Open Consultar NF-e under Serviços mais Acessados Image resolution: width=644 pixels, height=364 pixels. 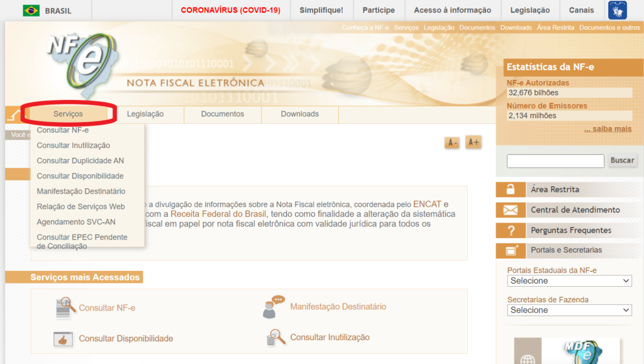tap(107, 308)
